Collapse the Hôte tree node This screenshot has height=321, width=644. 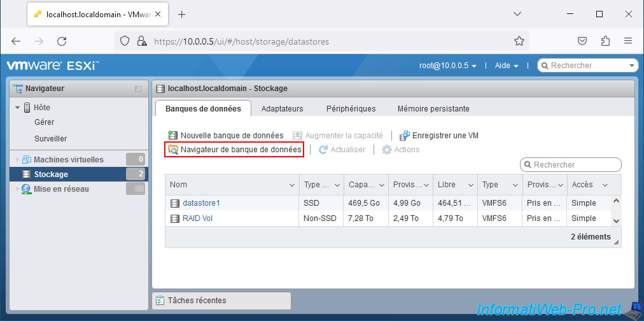click(x=18, y=108)
